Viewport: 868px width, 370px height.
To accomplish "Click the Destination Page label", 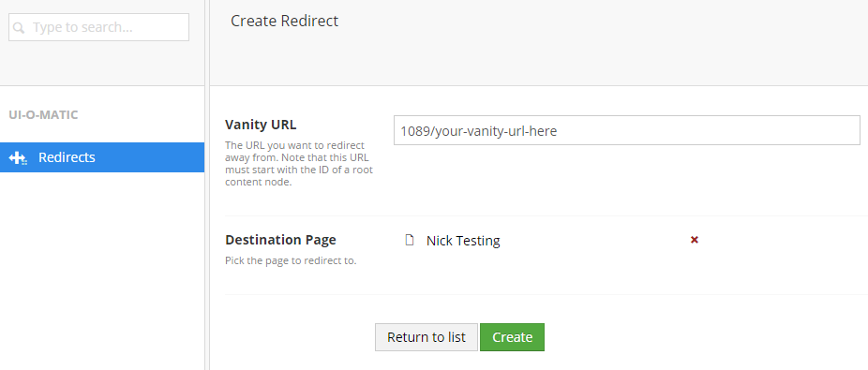I will [280, 240].
